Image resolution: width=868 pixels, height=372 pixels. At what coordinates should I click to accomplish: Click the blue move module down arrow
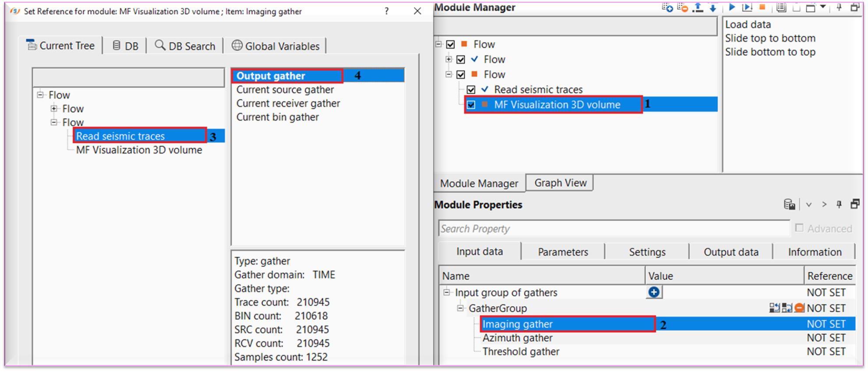tap(713, 7)
